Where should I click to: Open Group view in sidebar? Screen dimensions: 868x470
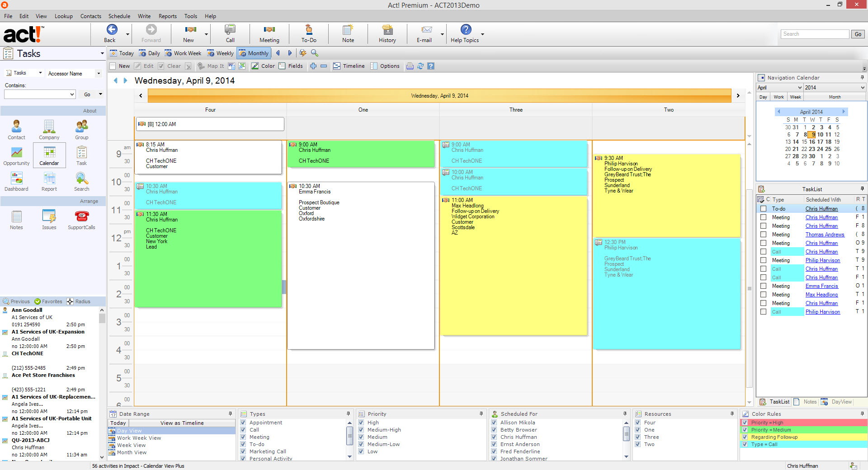click(x=81, y=130)
